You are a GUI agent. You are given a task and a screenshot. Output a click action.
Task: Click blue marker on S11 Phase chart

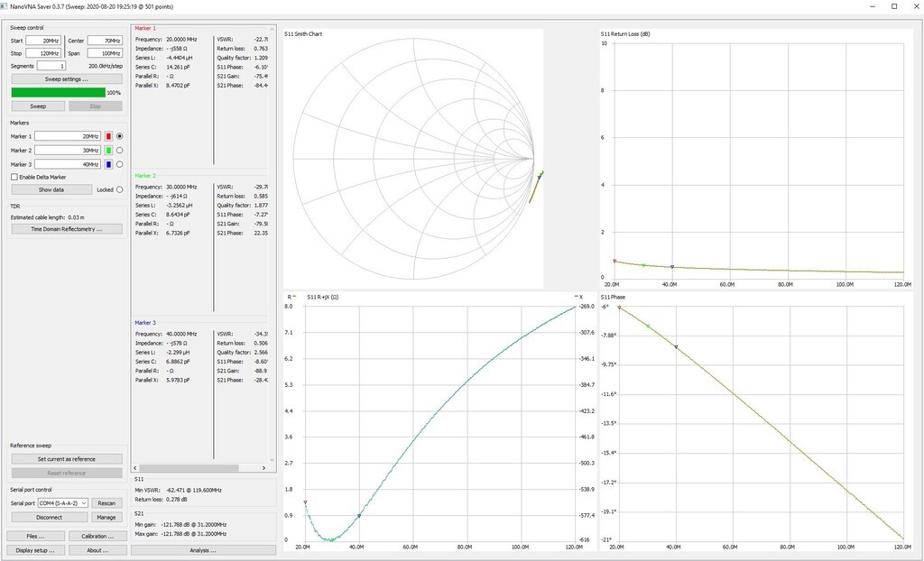click(x=676, y=347)
